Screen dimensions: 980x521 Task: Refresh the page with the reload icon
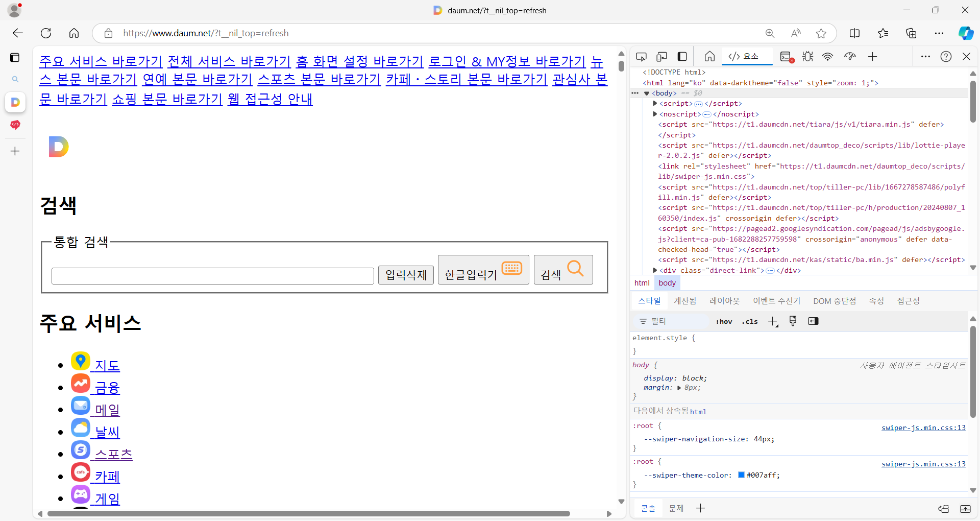46,33
